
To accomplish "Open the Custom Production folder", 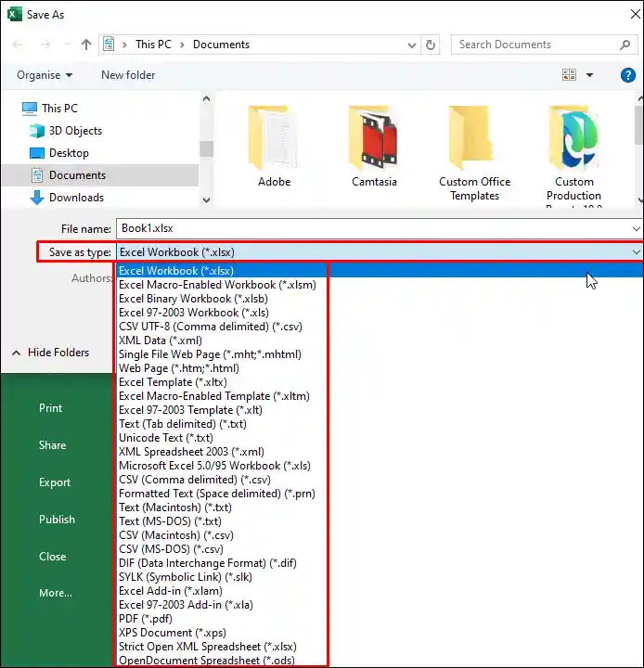I will tap(573, 156).
